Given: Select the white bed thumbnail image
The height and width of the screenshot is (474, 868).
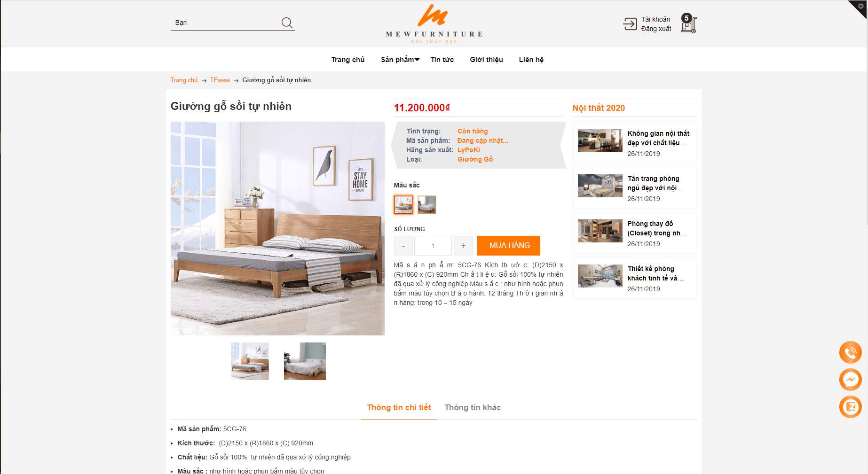Looking at the screenshot, I should coord(305,361).
